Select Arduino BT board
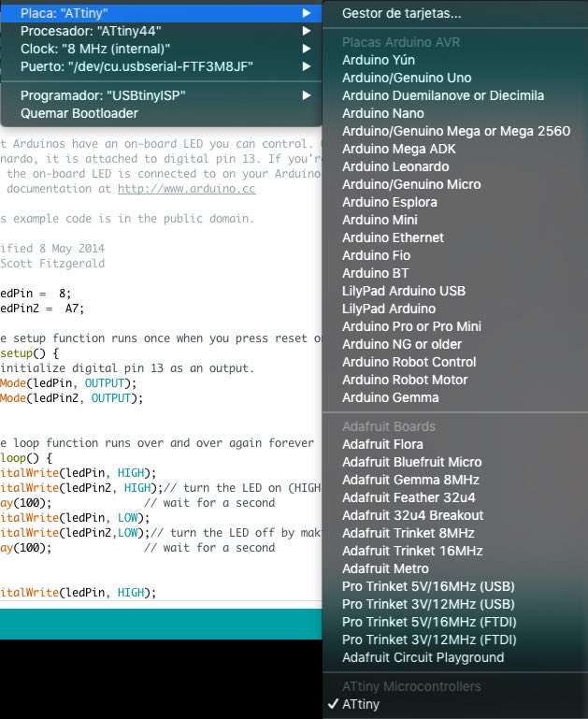588x719 pixels. pyautogui.click(x=375, y=273)
